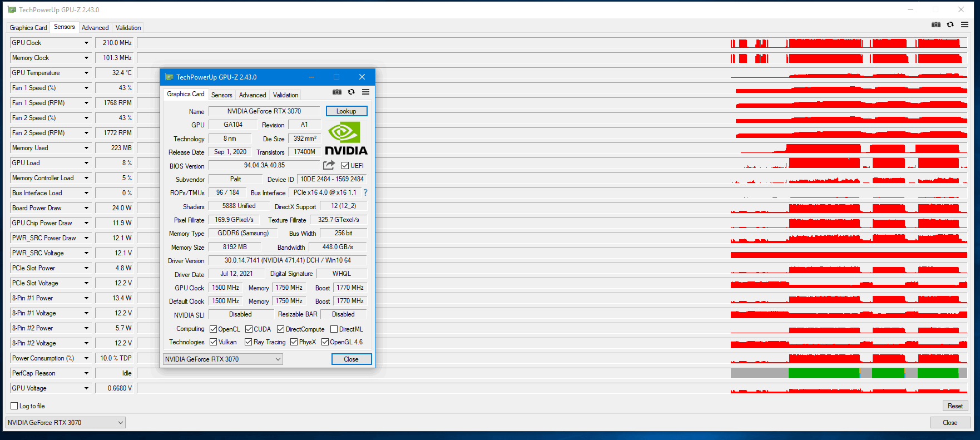Click Close button in the front dialog
The width and height of the screenshot is (980, 440).
click(352, 359)
